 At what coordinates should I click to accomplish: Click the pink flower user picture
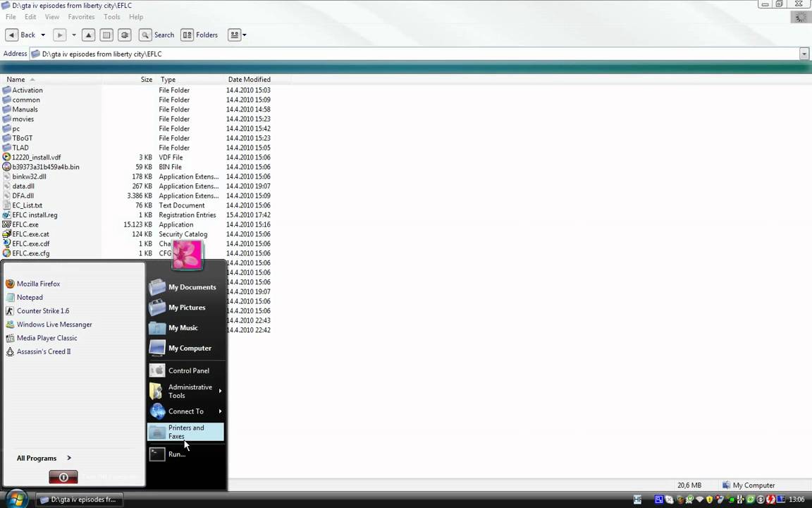pyautogui.click(x=187, y=255)
